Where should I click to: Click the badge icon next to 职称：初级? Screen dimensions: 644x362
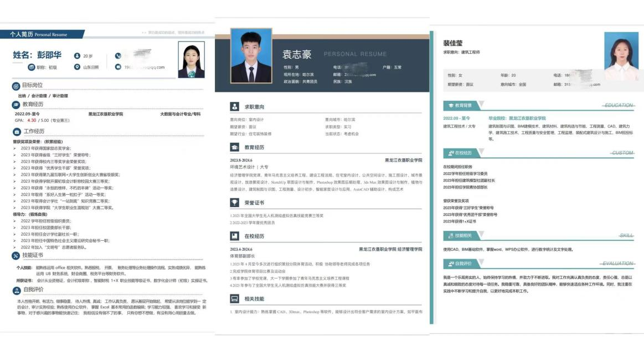point(31,67)
